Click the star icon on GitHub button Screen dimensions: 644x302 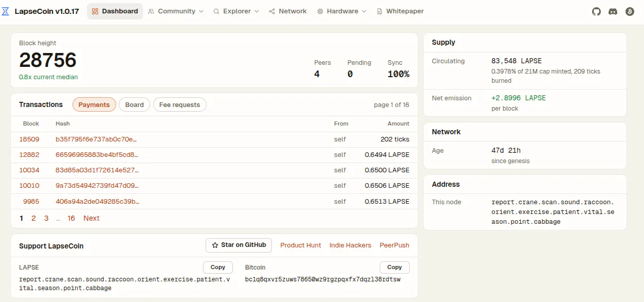[215, 245]
